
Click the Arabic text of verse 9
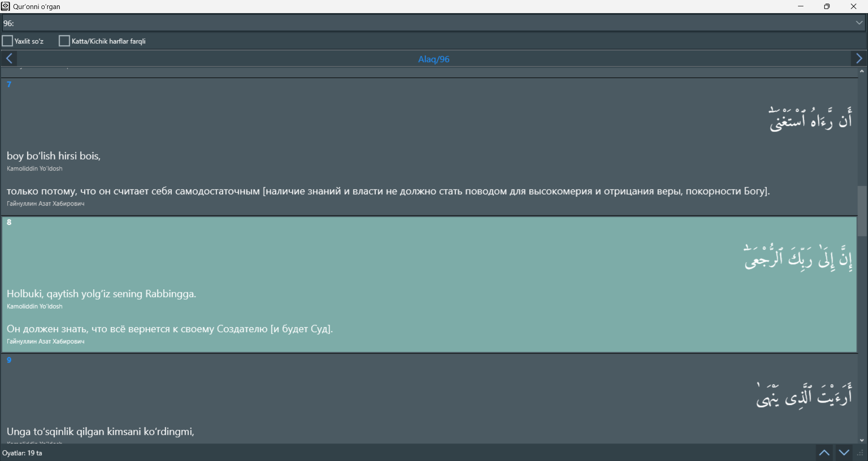pos(804,395)
